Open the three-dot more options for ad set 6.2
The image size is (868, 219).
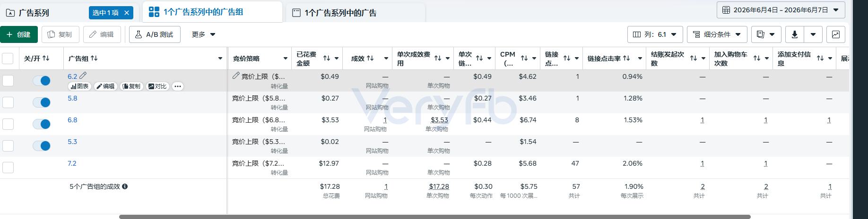pyautogui.click(x=178, y=86)
